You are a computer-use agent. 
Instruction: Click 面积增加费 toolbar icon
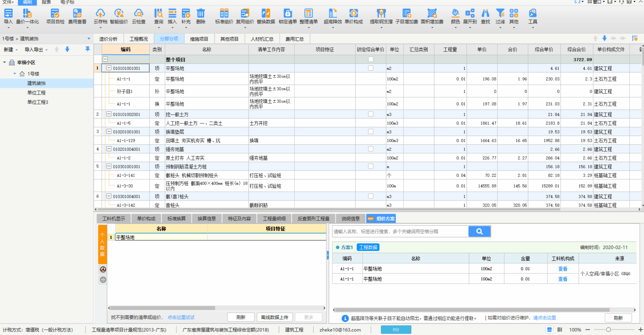(x=432, y=16)
